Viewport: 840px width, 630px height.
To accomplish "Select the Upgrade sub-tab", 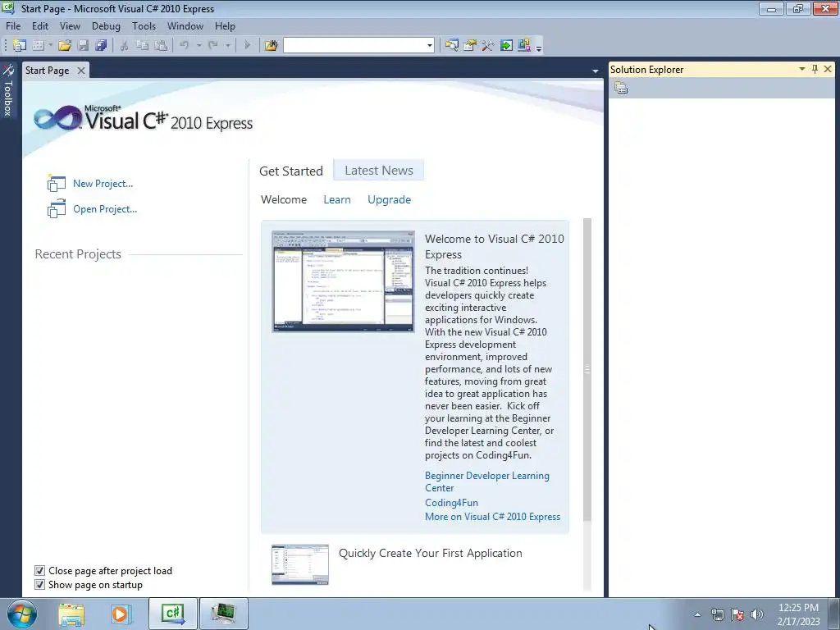I will (x=390, y=199).
